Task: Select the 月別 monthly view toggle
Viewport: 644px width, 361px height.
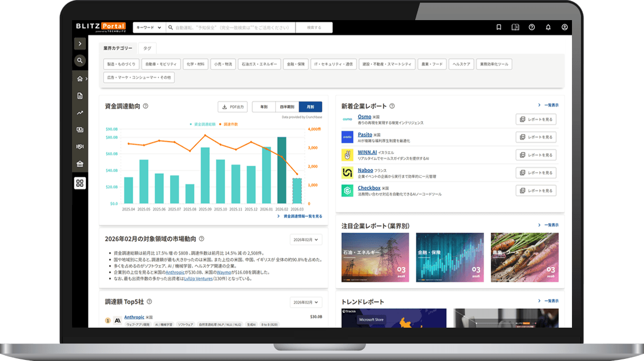Action: (x=310, y=107)
